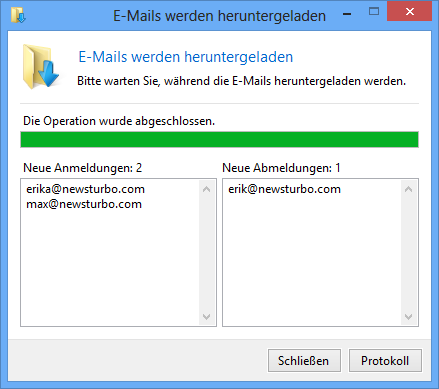439x389 pixels.
Task: Click the Neue Abmeldungen: 1 label
Action: (x=281, y=168)
